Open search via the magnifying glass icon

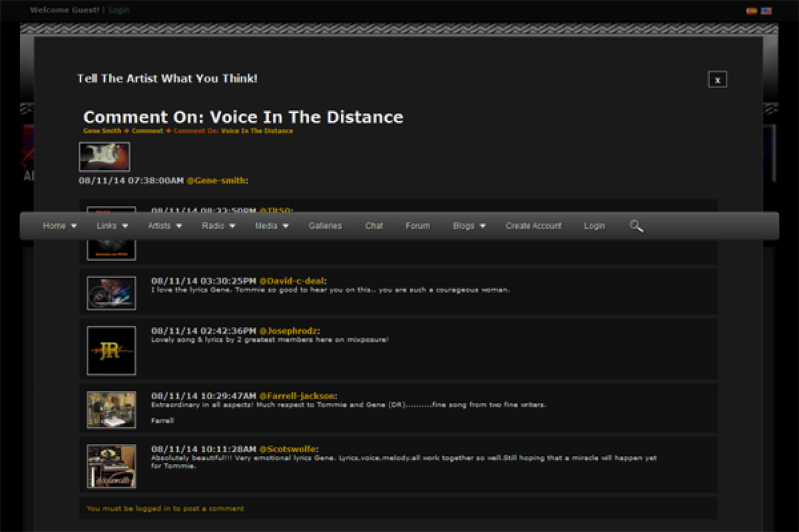tap(636, 226)
